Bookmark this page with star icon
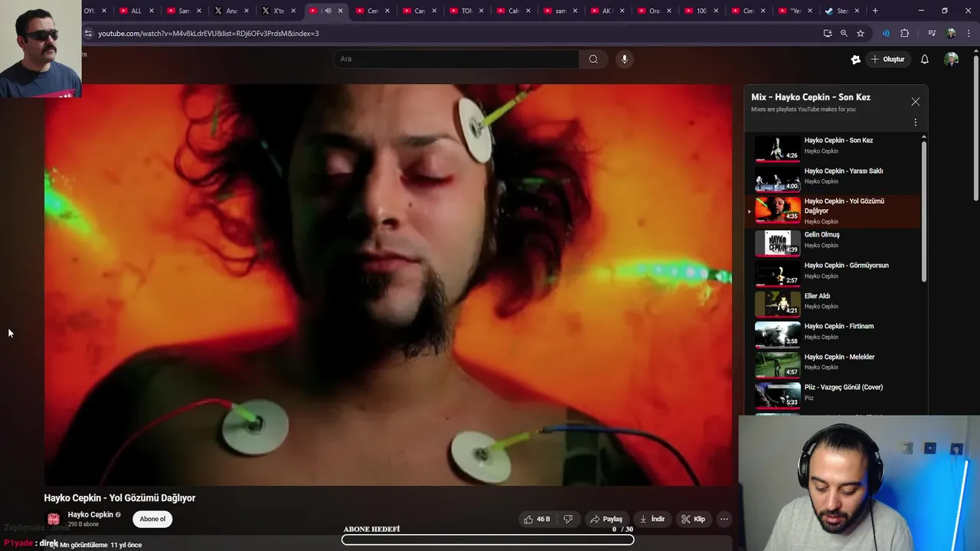The height and width of the screenshot is (551, 980). [861, 33]
